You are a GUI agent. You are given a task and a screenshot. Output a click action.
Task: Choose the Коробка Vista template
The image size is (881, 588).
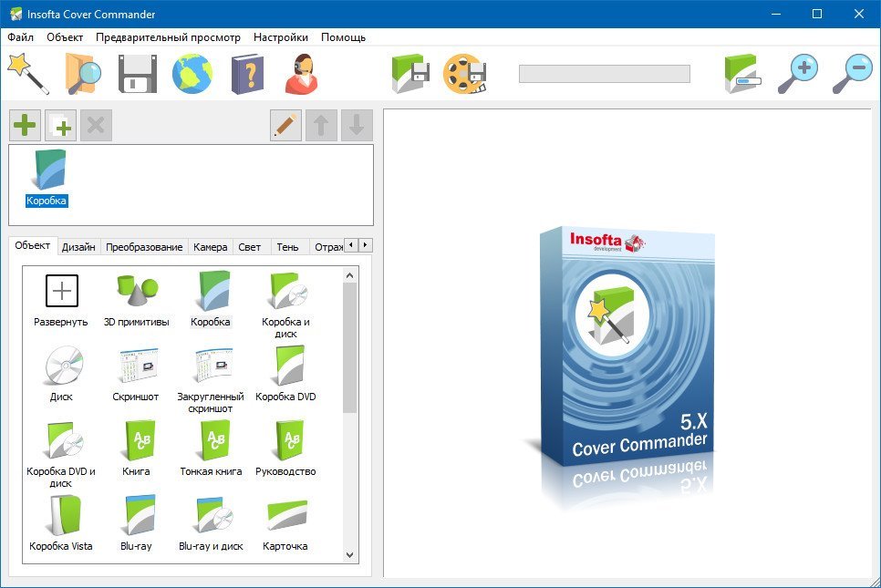tap(61, 523)
